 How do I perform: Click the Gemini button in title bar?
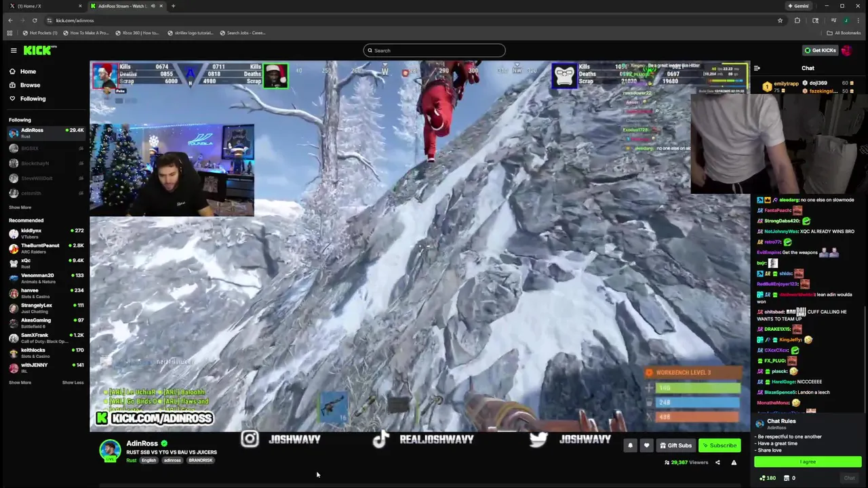(x=798, y=6)
